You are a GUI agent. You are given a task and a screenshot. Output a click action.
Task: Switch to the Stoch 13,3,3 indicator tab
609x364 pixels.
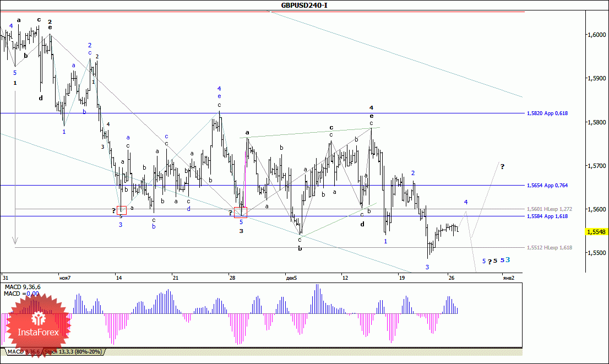pyautogui.click(x=73, y=352)
